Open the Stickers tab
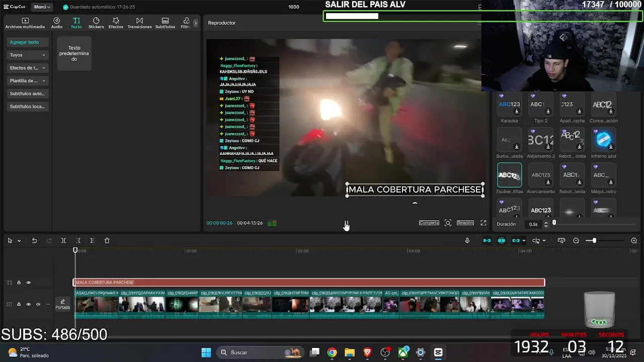 [96, 23]
